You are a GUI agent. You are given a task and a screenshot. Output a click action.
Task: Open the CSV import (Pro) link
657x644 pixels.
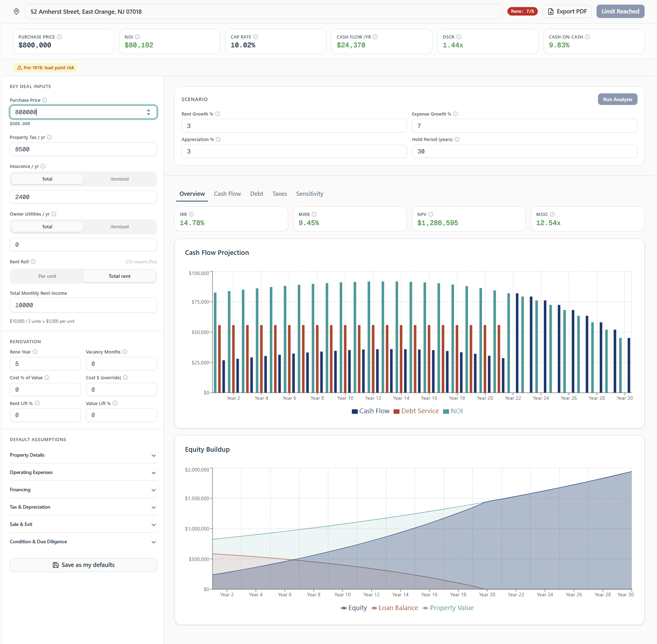[x=141, y=262]
